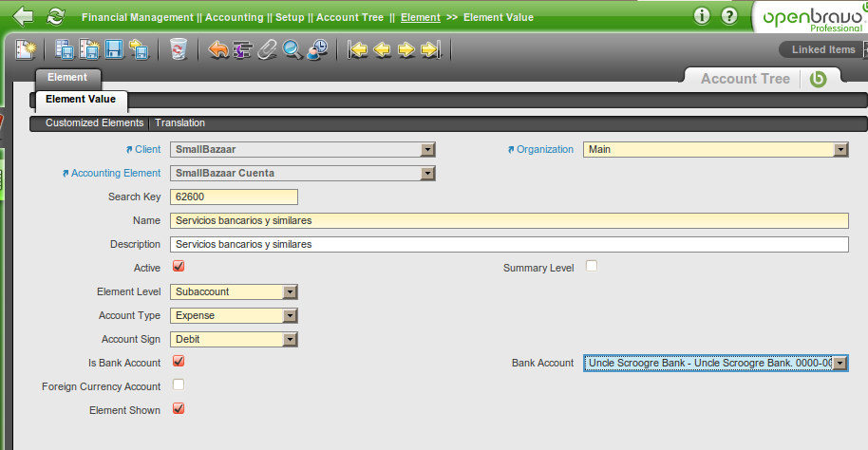Viewport: 868px width, 450px height.
Task: Click the floppy disk Save icon
Action: pos(114,49)
